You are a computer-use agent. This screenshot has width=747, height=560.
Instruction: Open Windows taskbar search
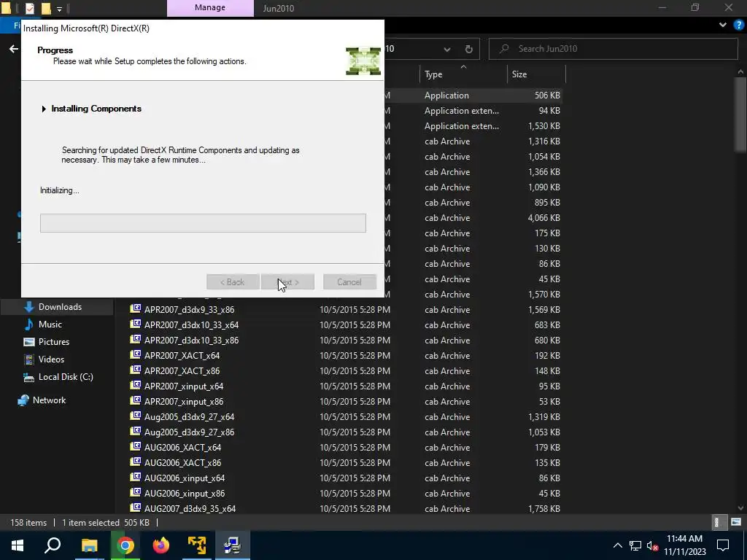[53, 545]
